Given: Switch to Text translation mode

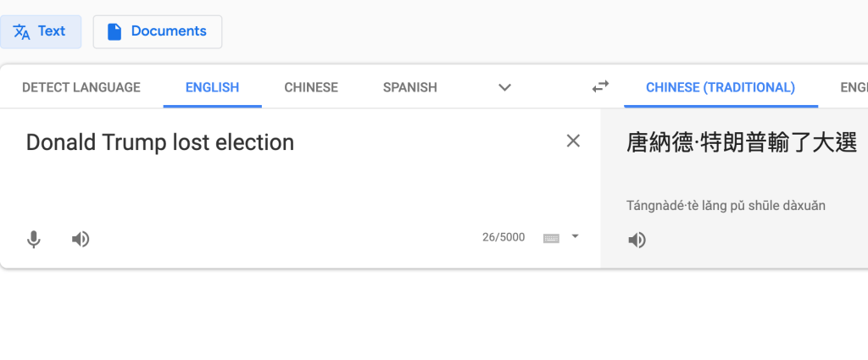Looking at the screenshot, I should (x=41, y=31).
